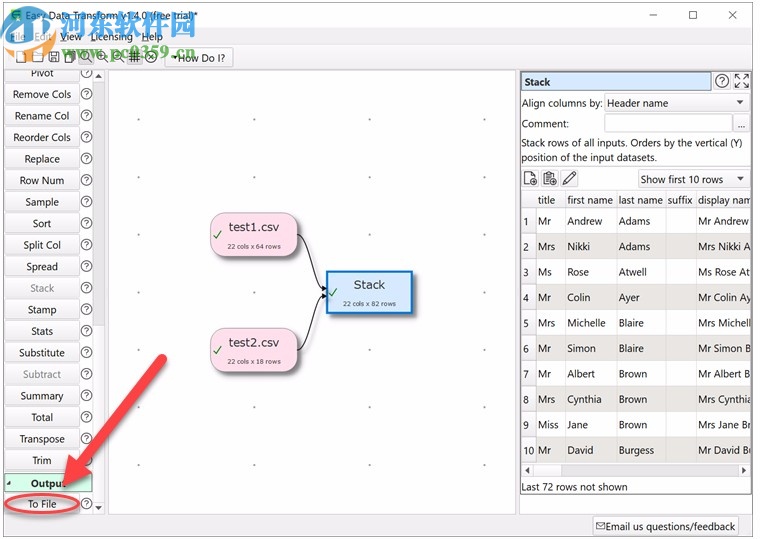Select the test2.csv input node

coord(253,350)
